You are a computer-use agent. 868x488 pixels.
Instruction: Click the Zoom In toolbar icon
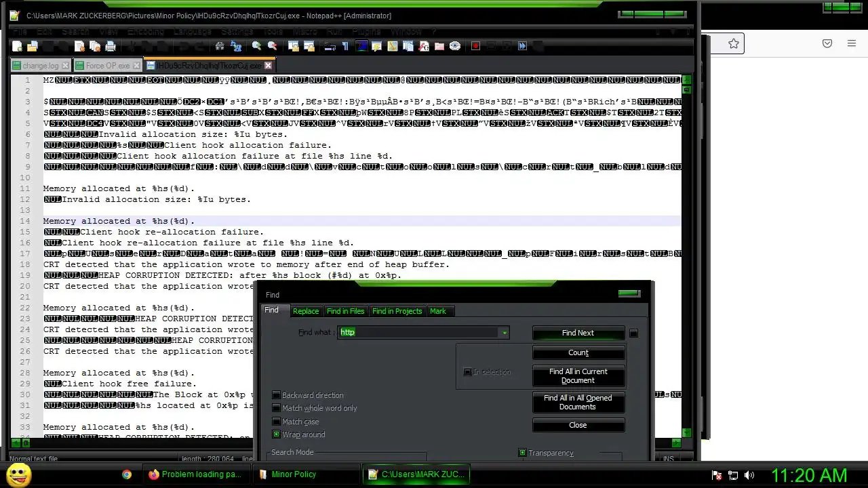coord(256,46)
